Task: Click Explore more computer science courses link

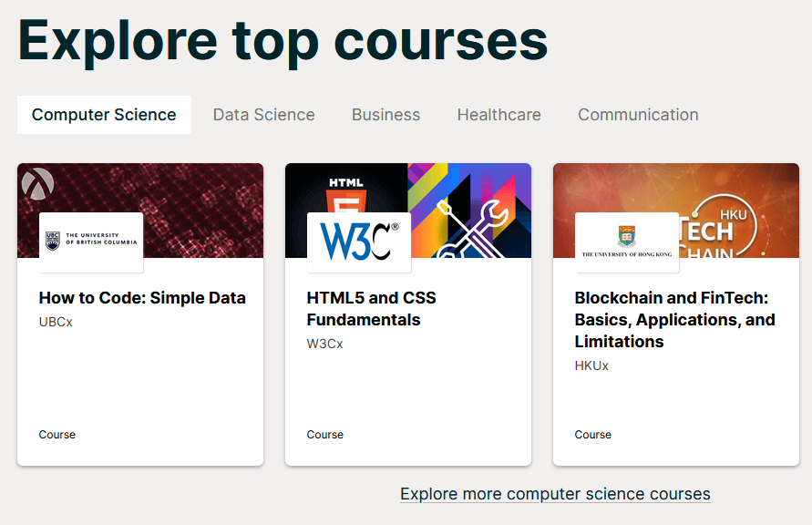Action: [x=555, y=494]
